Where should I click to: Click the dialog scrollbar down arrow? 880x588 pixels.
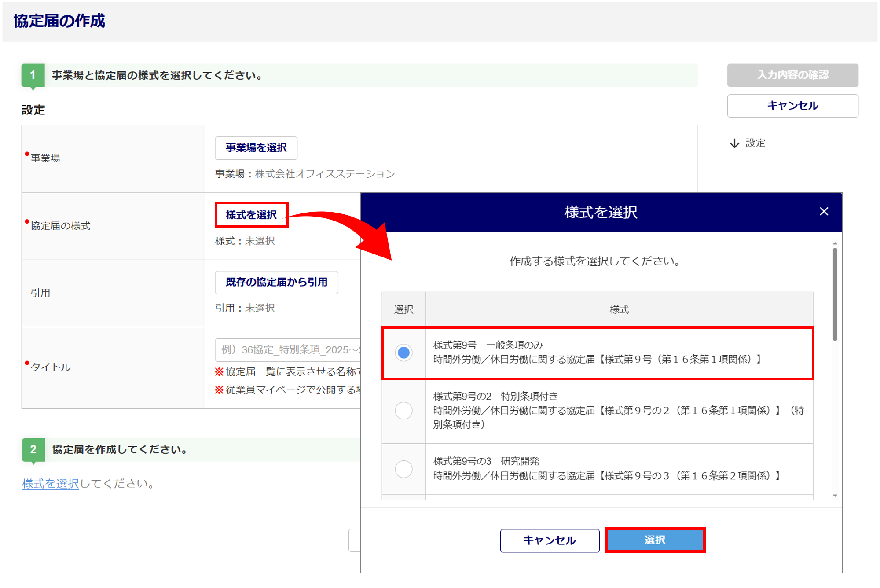[x=835, y=496]
